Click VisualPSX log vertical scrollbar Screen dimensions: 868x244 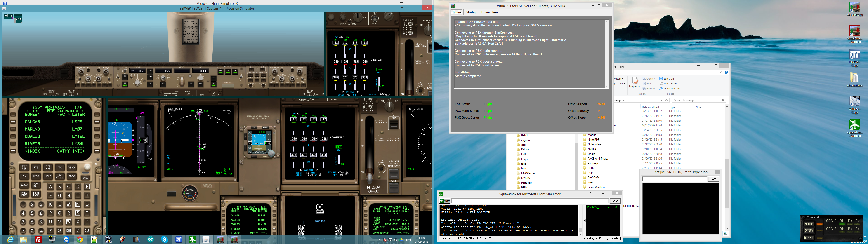coord(607,54)
